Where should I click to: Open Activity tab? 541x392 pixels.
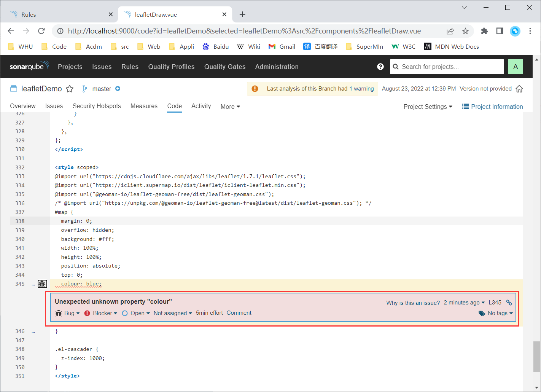click(x=201, y=106)
